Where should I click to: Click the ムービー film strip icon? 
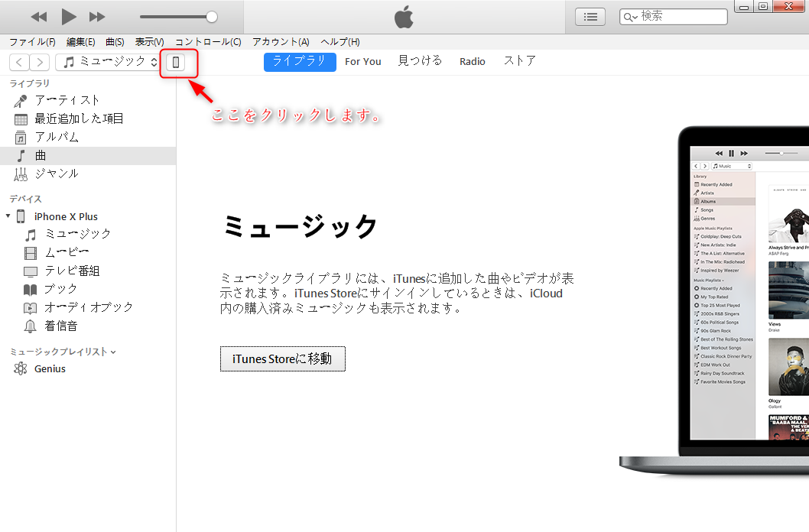click(31, 253)
